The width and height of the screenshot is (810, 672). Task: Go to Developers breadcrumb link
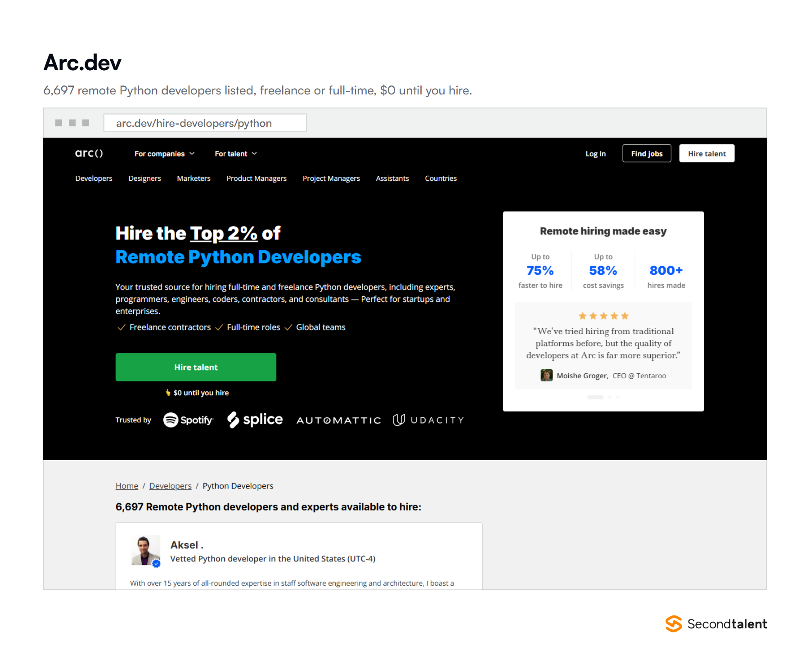pos(170,486)
